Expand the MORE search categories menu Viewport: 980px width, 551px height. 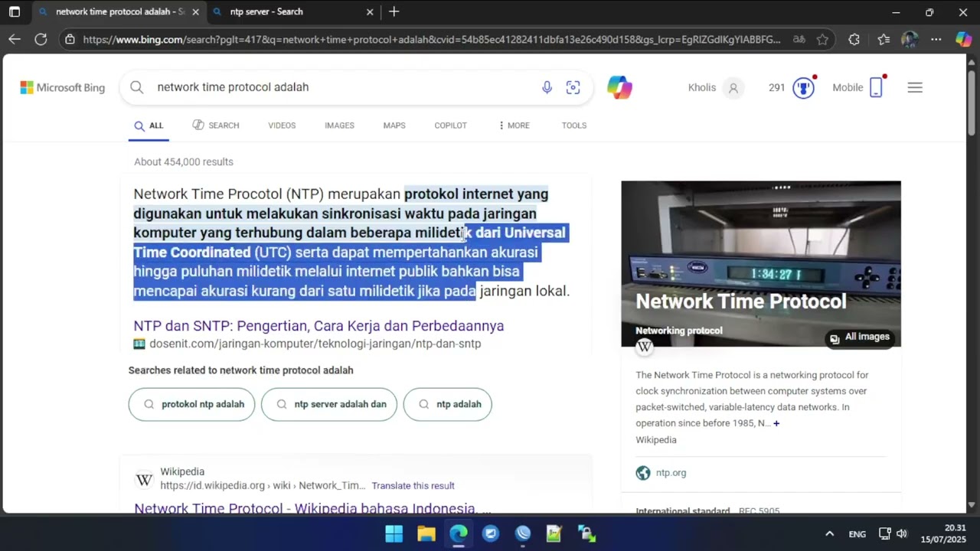(x=514, y=126)
